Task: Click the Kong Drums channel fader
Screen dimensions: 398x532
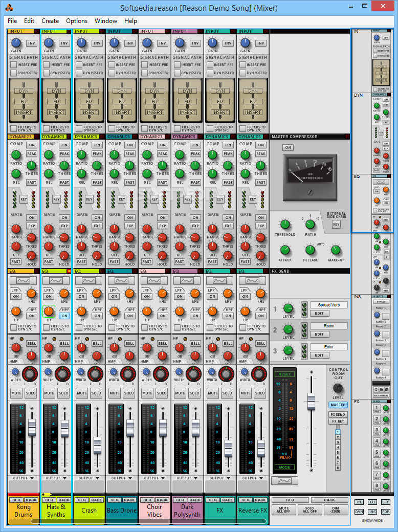Action: pyautogui.click(x=32, y=428)
